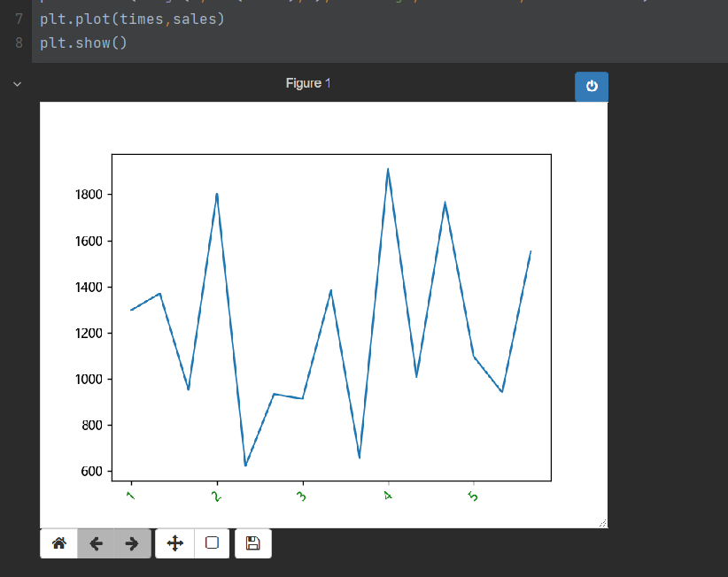Click the 'Figure 1' title text
The height and width of the screenshot is (577, 728).
tap(308, 83)
